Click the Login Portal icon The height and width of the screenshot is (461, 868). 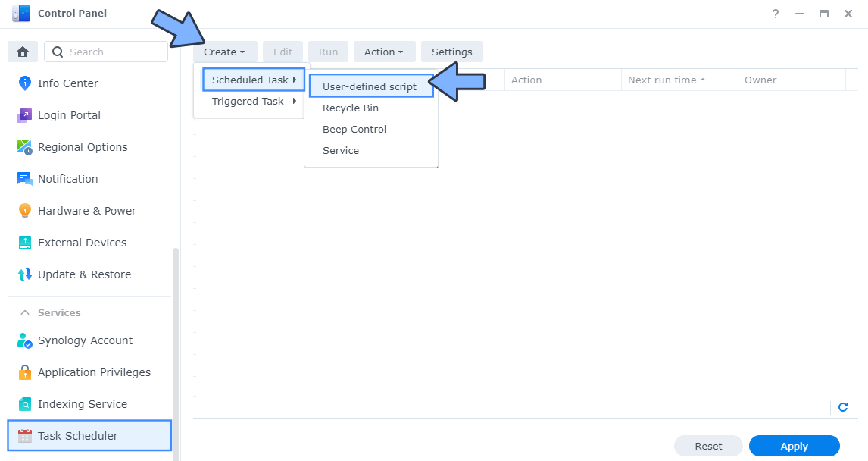(x=24, y=115)
